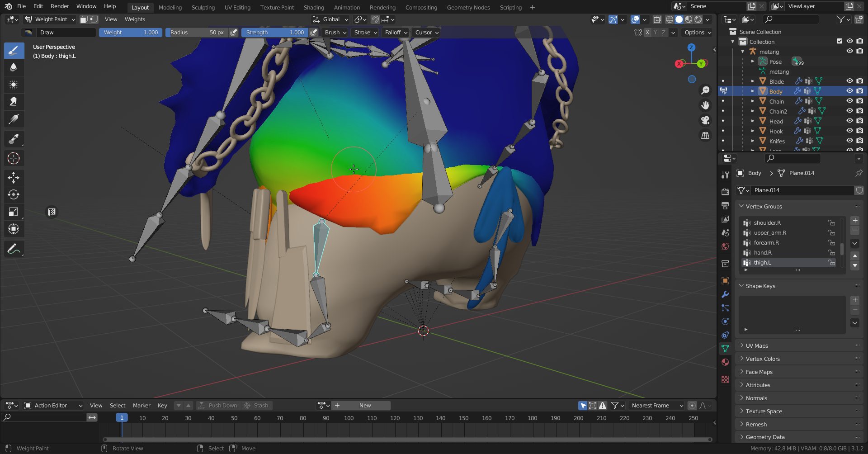
Task: Expand the UV Maps panel
Action: click(x=757, y=346)
